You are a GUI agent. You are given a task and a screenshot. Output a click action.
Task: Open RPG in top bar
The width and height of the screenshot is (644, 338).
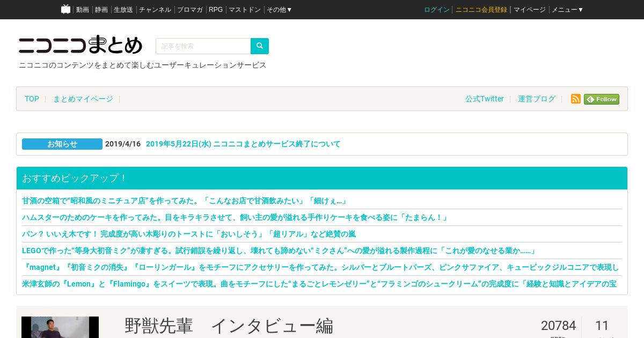pos(216,10)
